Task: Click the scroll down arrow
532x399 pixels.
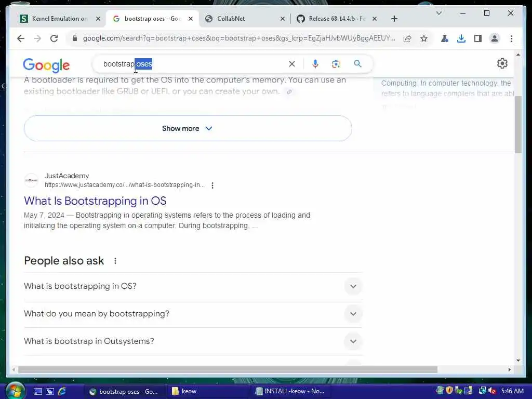Action: pyautogui.click(x=518, y=361)
